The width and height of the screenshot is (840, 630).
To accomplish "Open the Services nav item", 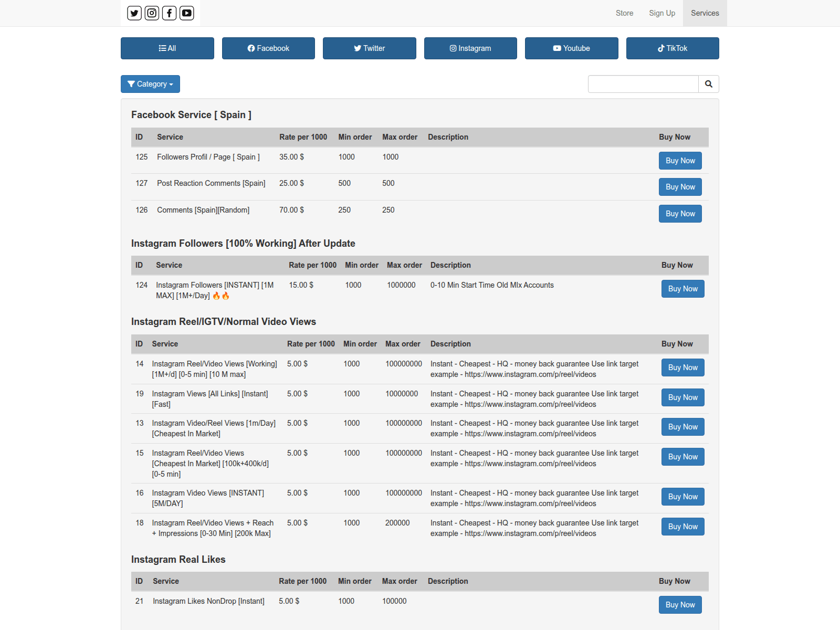I will (x=705, y=13).
